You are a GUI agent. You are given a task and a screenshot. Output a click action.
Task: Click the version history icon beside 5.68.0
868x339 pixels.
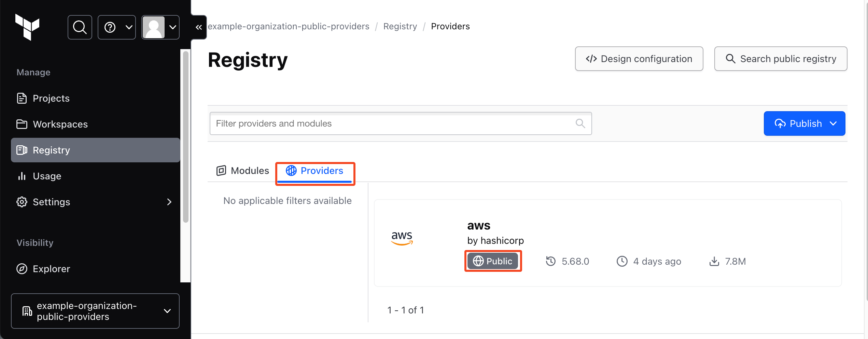click(x=551, y=261)
